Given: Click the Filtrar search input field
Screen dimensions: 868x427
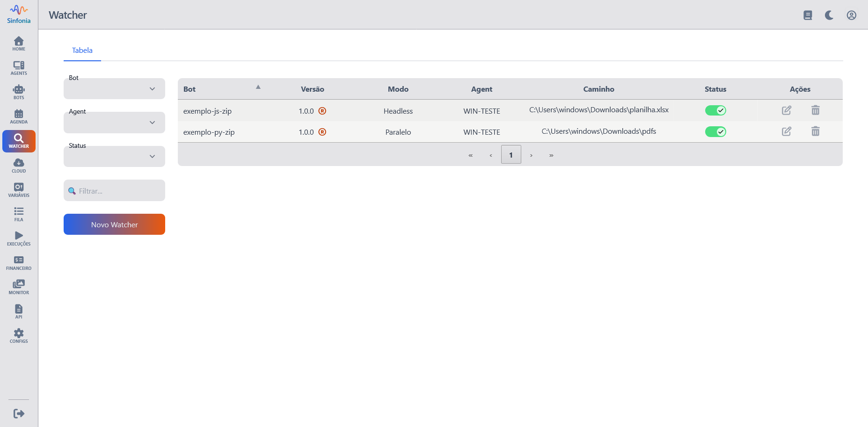Looking at the screenshot, I should pos(119,191).
